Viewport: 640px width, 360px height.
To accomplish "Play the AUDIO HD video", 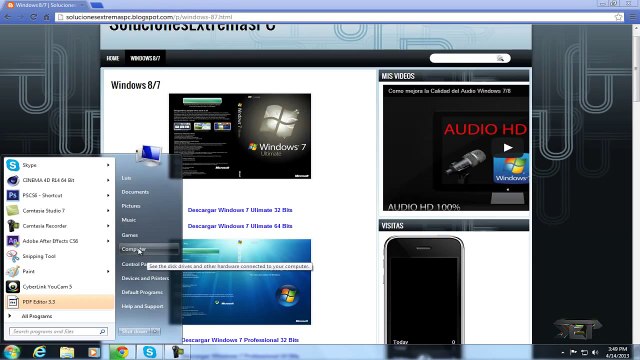I will tap(507, 147).
